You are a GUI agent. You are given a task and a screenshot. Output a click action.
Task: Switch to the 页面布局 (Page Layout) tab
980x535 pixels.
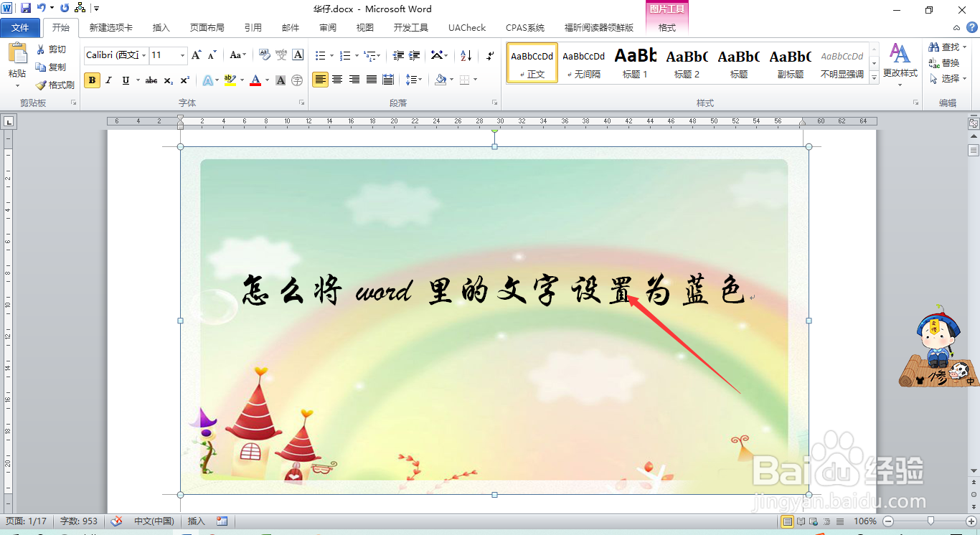207,28
